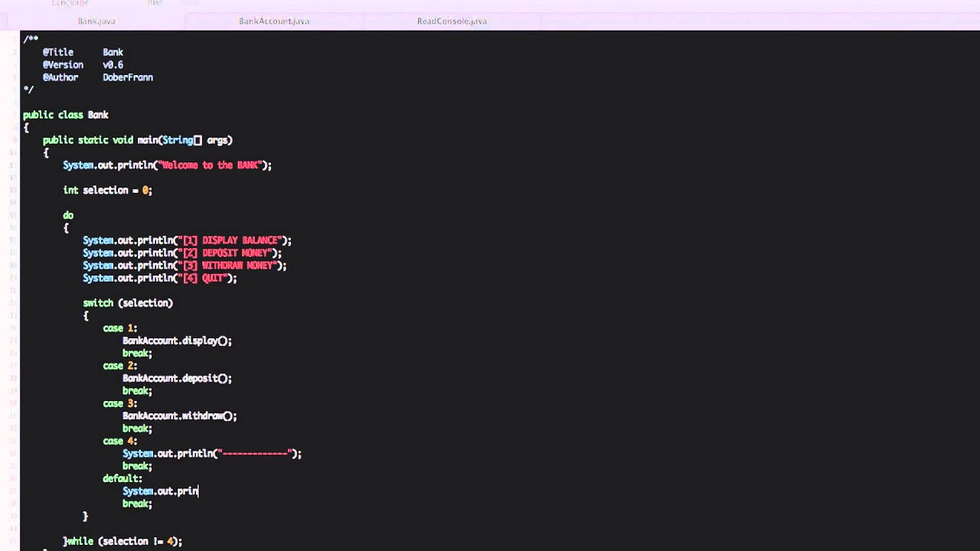Click the BankAccount.withdraw(); line
This screenshot has width=980, height=551.
tap(180, 416)
